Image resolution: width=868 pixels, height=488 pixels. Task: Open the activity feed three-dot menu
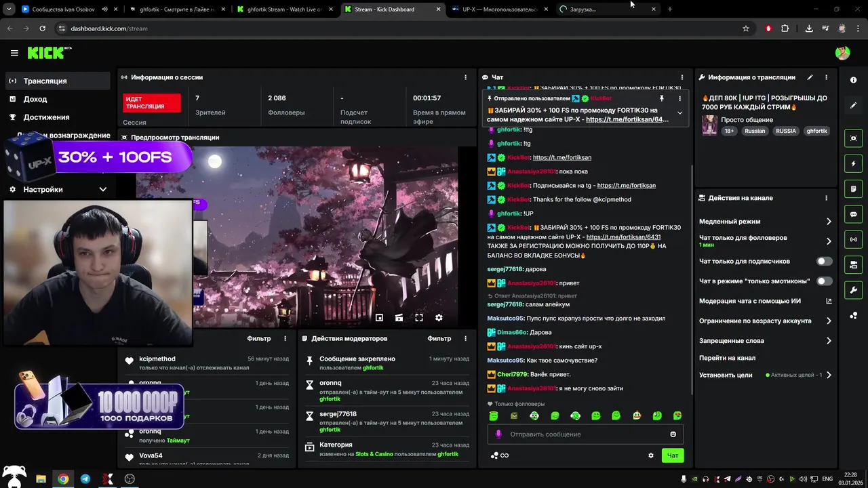tap(285, 338)
